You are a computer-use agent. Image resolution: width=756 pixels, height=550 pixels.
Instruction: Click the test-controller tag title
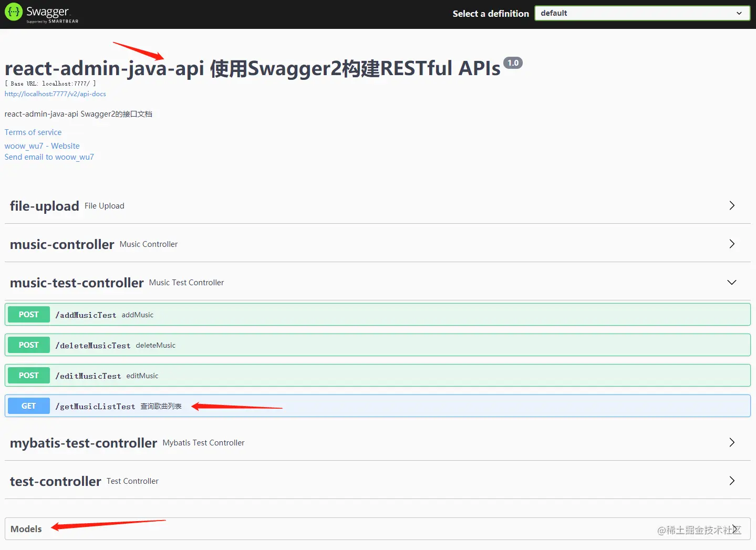click(56, 481)
